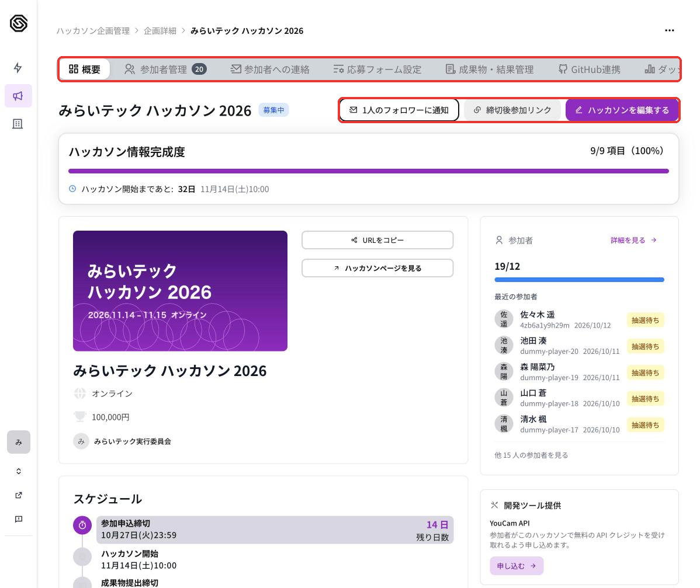Click 9/9 項目（100%）completion text
700x588 pixels.
627,151
